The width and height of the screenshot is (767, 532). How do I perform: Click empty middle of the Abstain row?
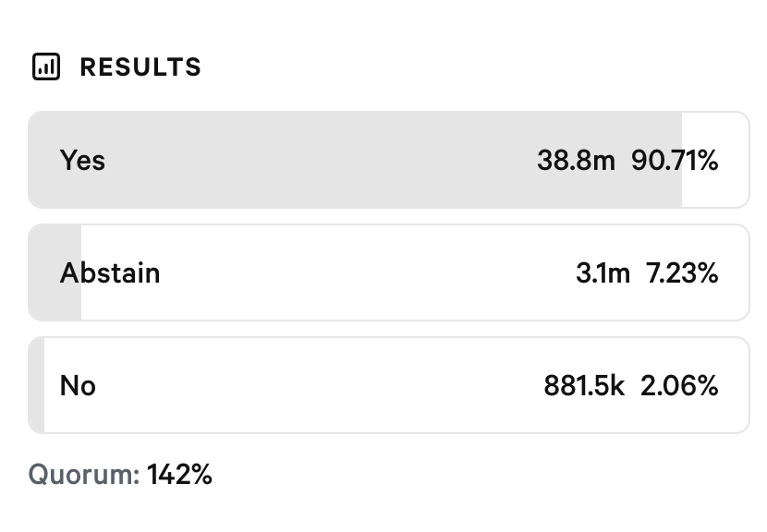pos(367,272)
